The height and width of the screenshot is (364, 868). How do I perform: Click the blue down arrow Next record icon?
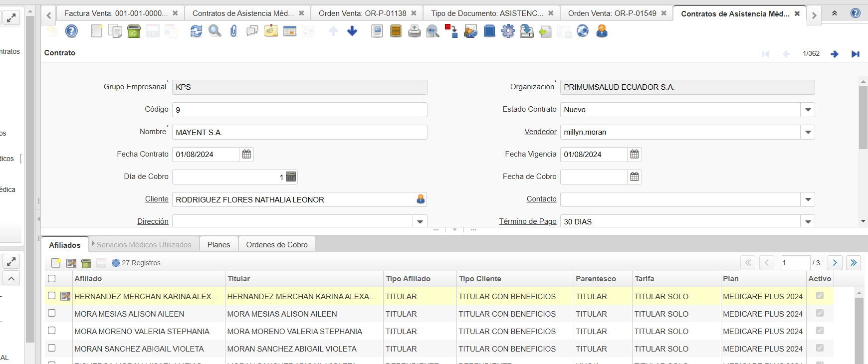tap(352, 31)
